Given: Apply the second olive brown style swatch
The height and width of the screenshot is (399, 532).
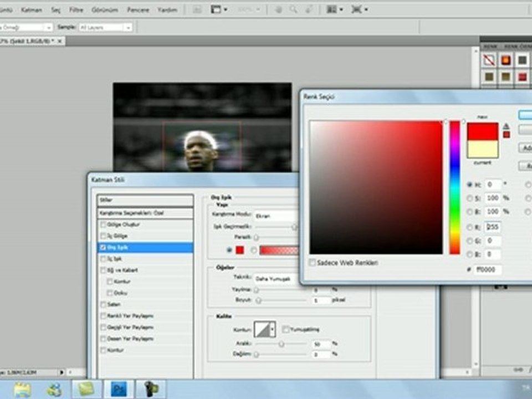Looking at the screenshot, I should point(505,76).
